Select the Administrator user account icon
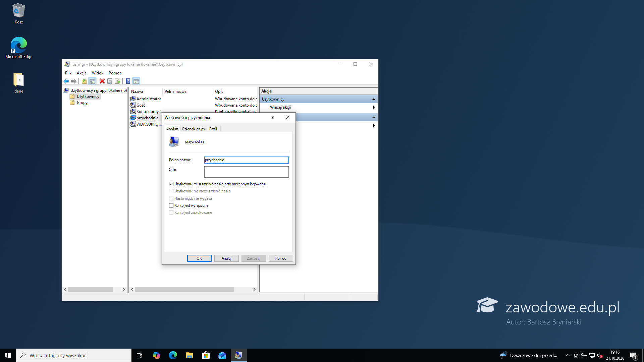The image size is (644, 362). tap(133, 99)
